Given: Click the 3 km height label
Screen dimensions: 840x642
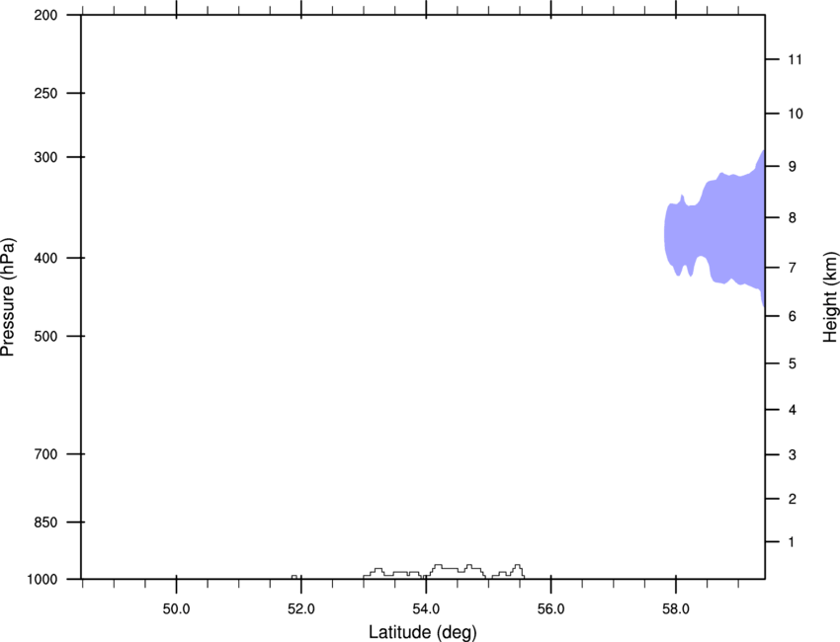Looking at the screenshot, I should 793,455.
